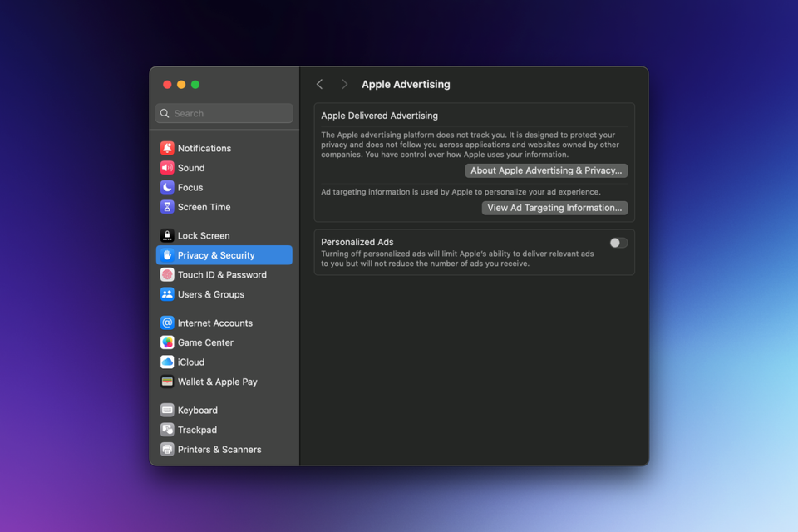Enable the Personalized Ads switch

point(618,243)
